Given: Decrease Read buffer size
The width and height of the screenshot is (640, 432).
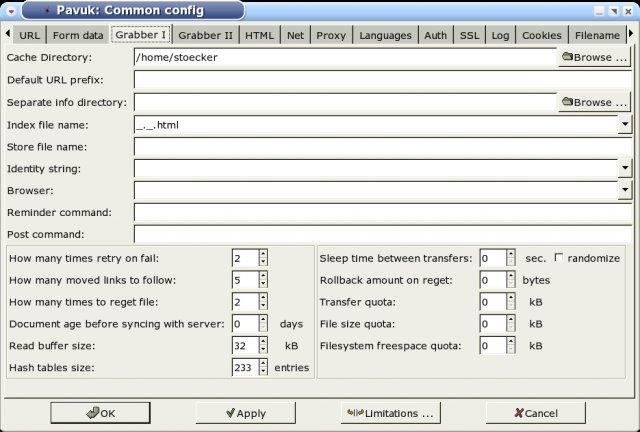Looking at the screenshot, I should (263, 350).
